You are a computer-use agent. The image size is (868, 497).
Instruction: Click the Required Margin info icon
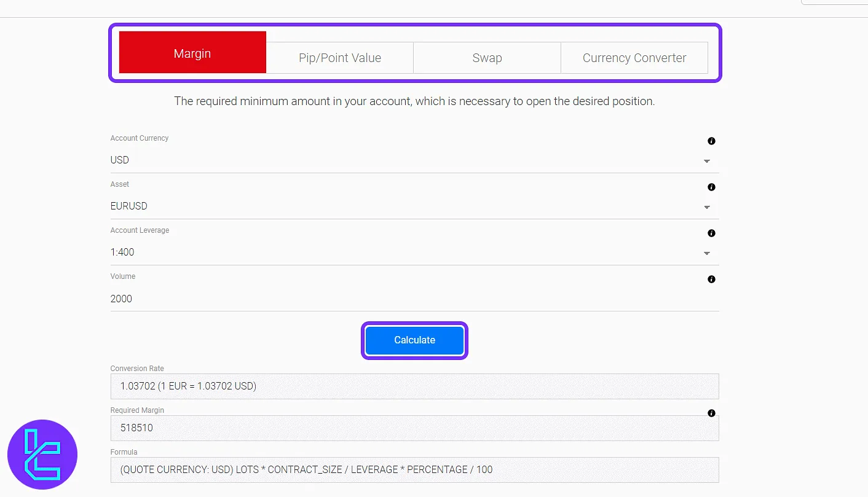[711, 413]
